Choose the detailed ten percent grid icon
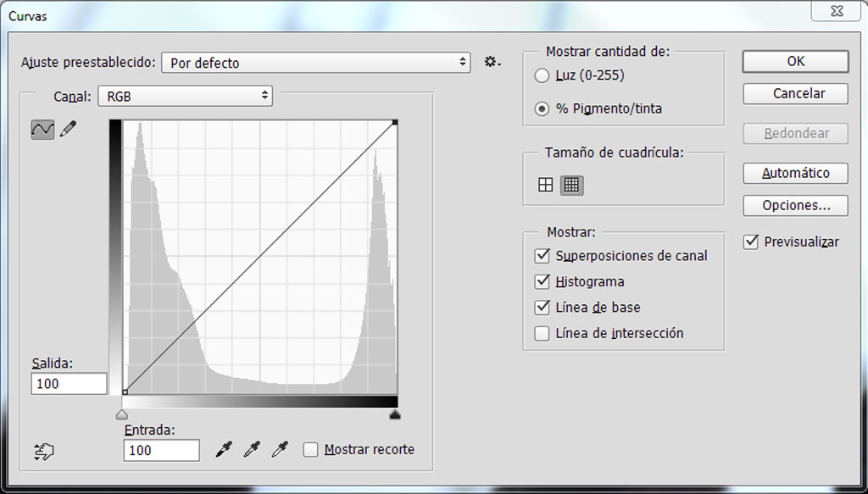 point(571,185)
